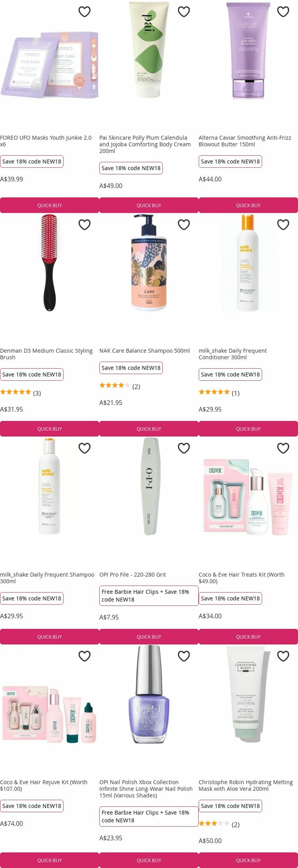
Task: Quick buy the FOREO UFO Masks
Action: [49, 205]
